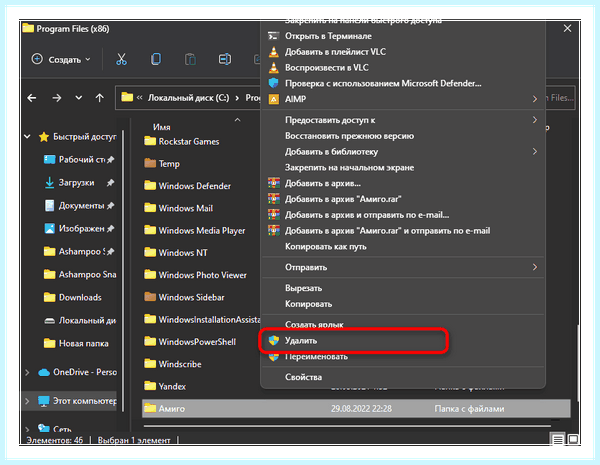Open Предоставить доступ к submenu

[403, 120]
